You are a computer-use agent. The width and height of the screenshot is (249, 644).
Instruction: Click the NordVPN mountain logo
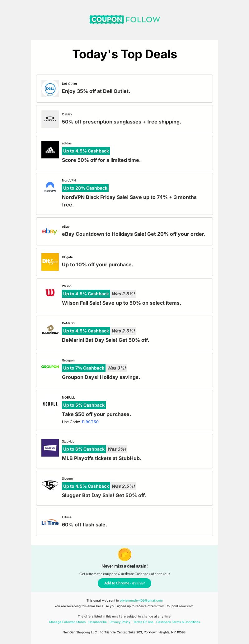click(x=50, y=187)
